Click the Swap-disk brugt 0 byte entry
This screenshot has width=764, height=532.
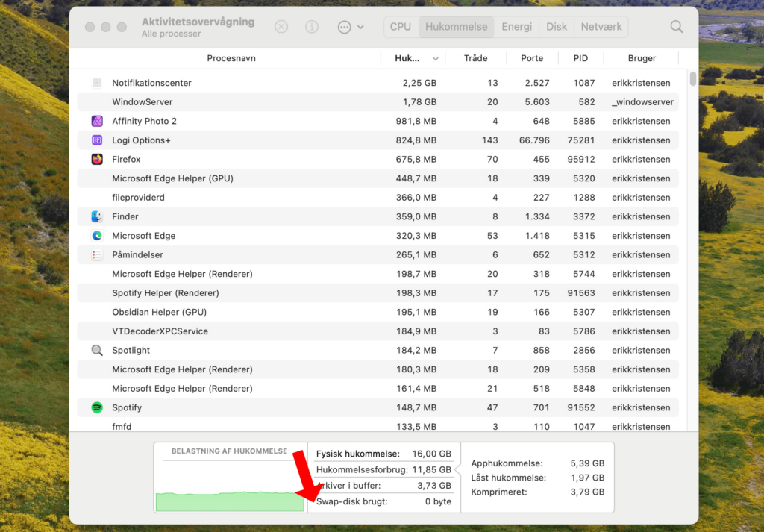click(x=383, y=501)
